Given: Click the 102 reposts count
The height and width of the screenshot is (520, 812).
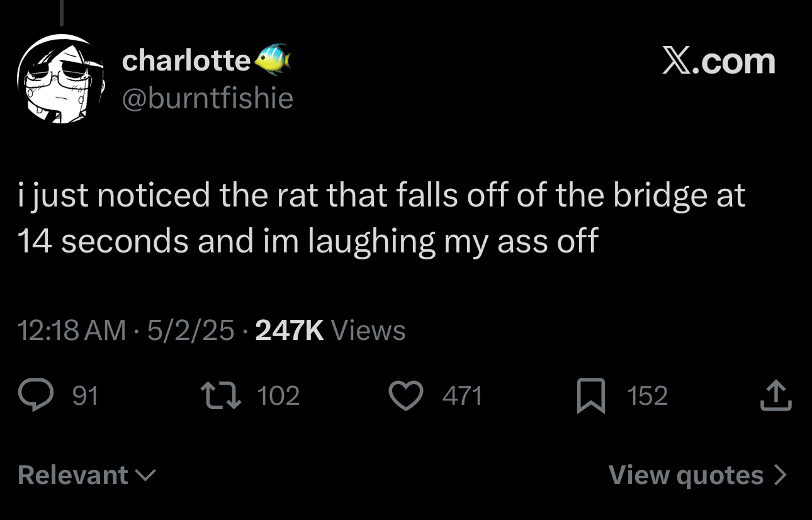Looking at the screenshot, I should [x=279, y=396].
